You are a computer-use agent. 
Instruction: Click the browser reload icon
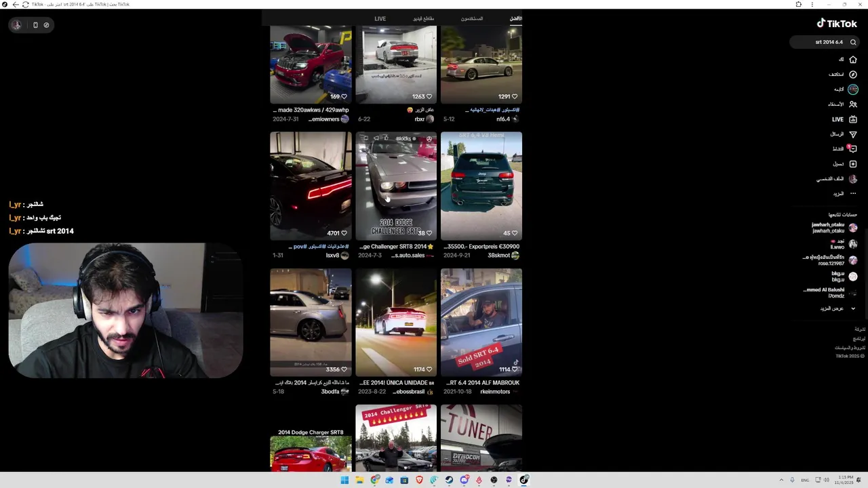(x=25, y=4)
